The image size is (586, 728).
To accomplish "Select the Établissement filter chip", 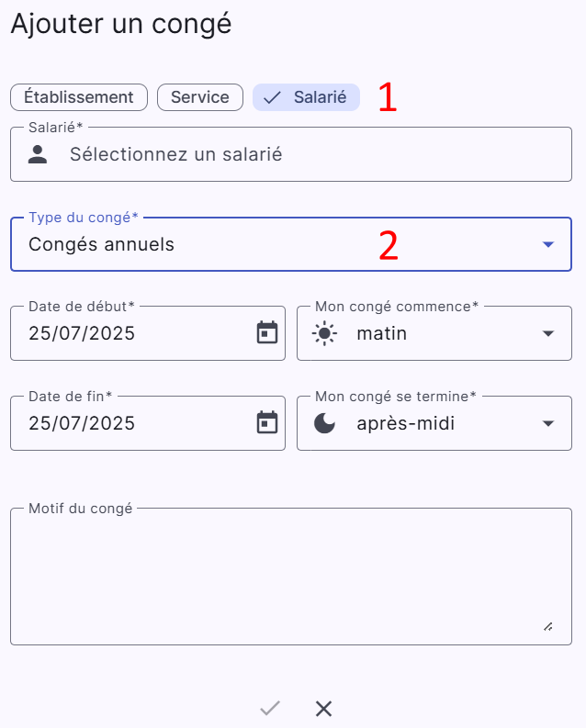I will coord(79,97).
